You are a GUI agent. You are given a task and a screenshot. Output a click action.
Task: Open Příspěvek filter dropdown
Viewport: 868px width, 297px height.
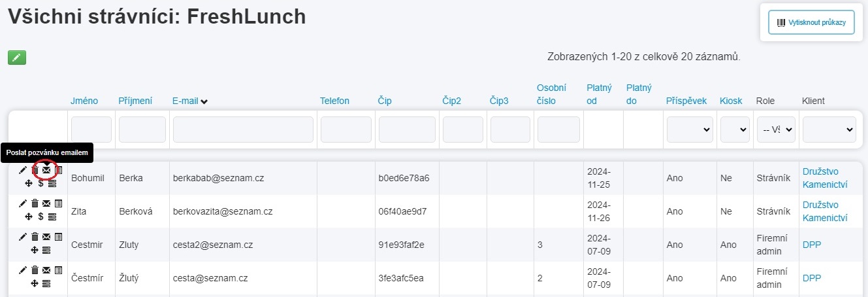(689, 130)
